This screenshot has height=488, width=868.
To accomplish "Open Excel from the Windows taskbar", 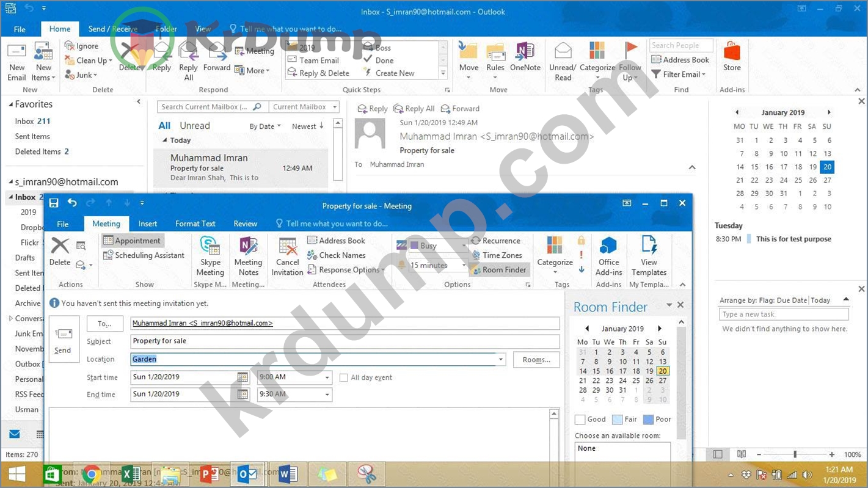I will click(x=130, y=474).
